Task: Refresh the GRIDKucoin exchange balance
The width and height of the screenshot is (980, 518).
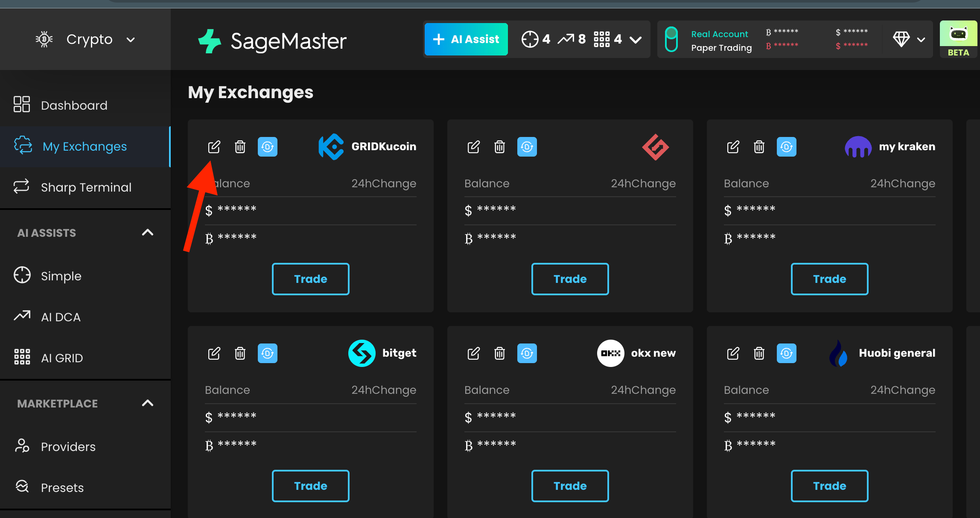Action: coord(268,147)
